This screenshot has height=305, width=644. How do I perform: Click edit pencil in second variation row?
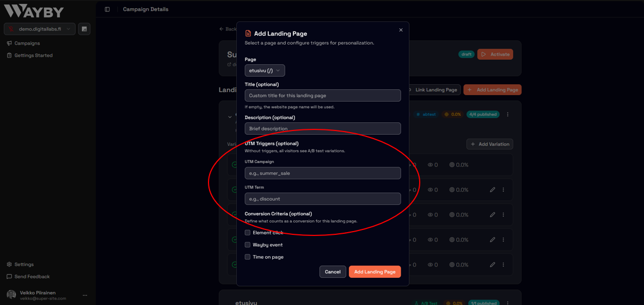pyautogui.click(x=493, y=190)
